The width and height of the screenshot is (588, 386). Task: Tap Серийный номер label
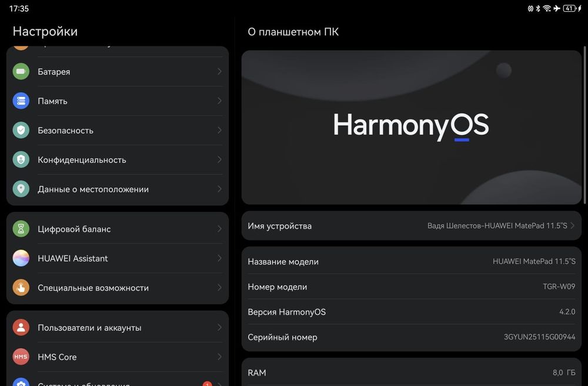[282, 337]
